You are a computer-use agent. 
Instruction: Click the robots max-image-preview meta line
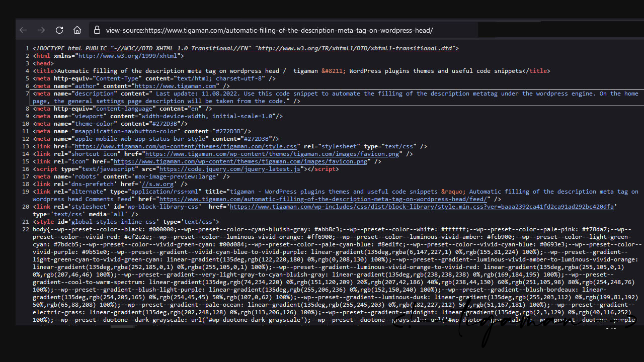click(x=131, y=176)
